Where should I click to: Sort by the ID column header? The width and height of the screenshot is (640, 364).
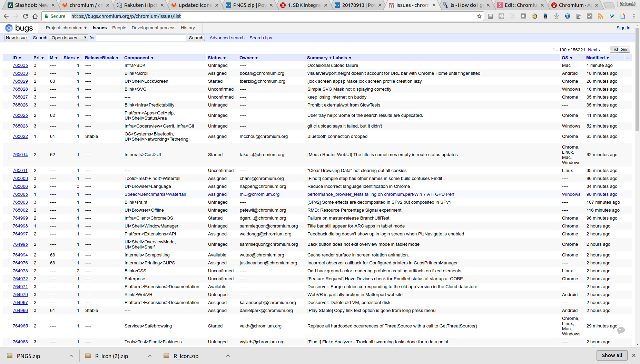(17, 58)
